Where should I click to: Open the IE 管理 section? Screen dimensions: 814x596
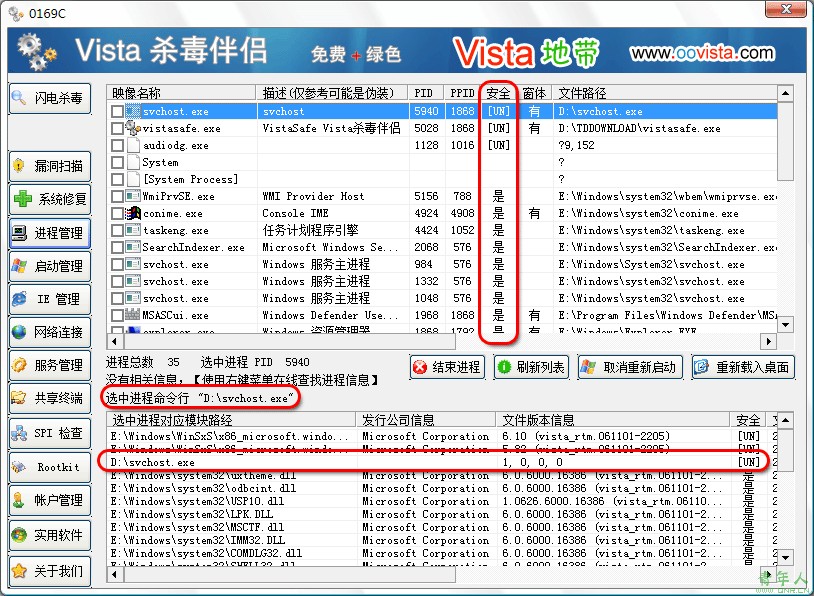[x=50, y=300]
